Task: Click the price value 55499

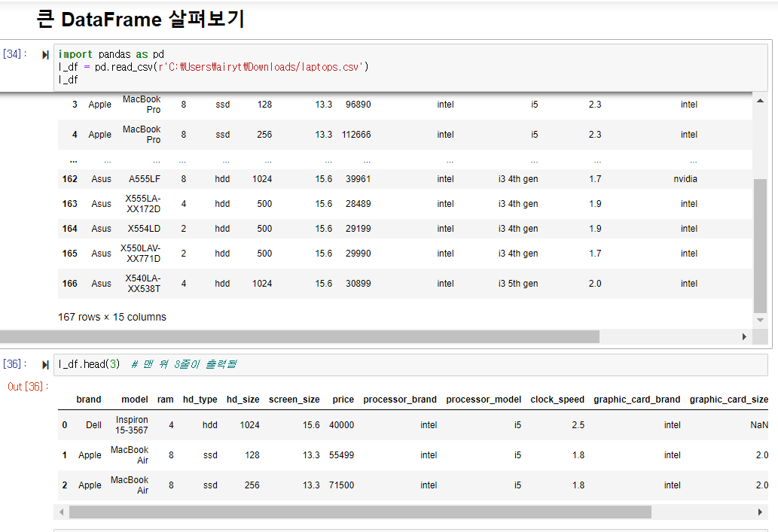Action: [341, 455]
